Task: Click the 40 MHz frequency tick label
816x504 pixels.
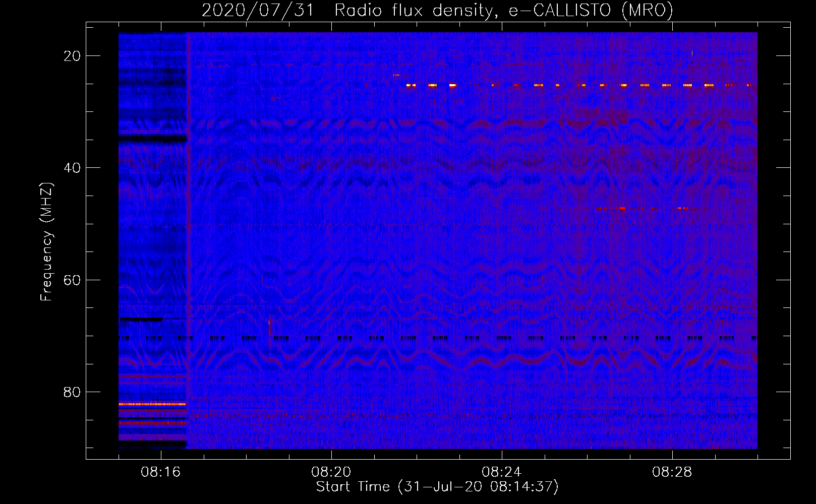Action: click(72, 168)
